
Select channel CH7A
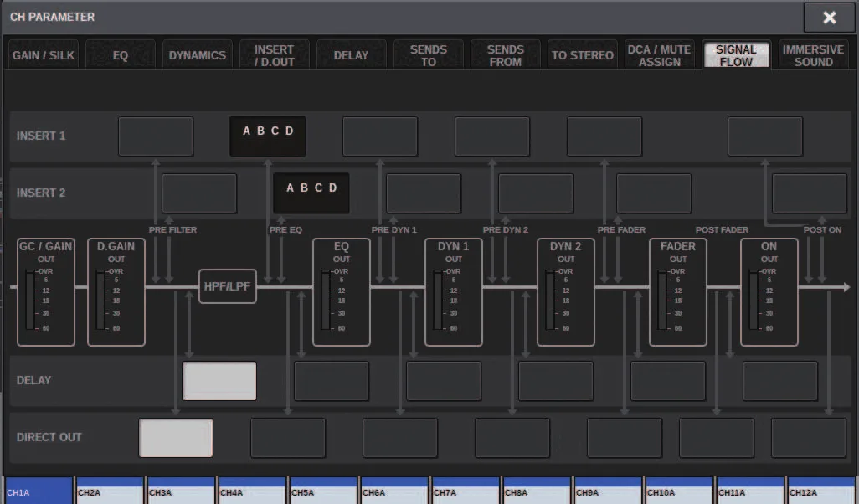coord(466,491)
